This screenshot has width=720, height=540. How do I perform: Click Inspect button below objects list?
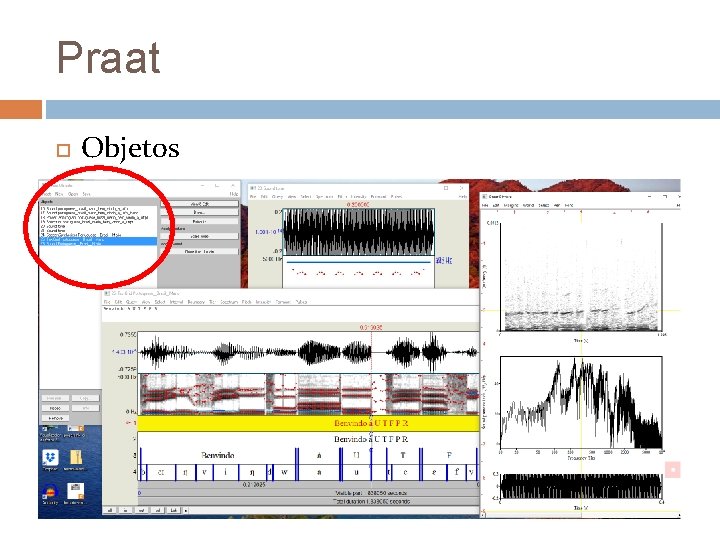point(55,408)
